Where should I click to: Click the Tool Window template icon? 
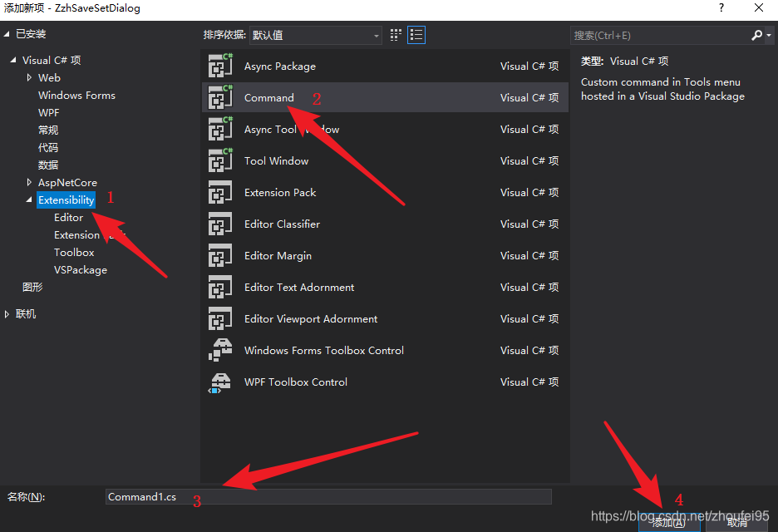coord(220,160)
